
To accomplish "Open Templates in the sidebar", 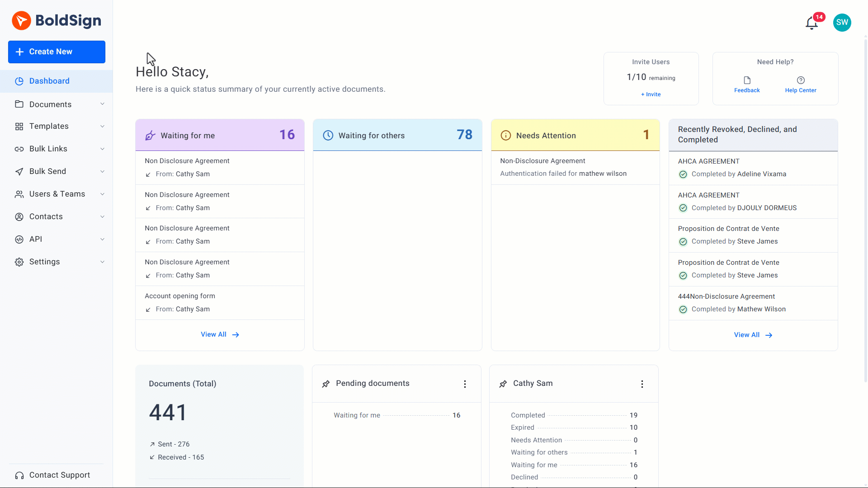I will tap(56, 127).
